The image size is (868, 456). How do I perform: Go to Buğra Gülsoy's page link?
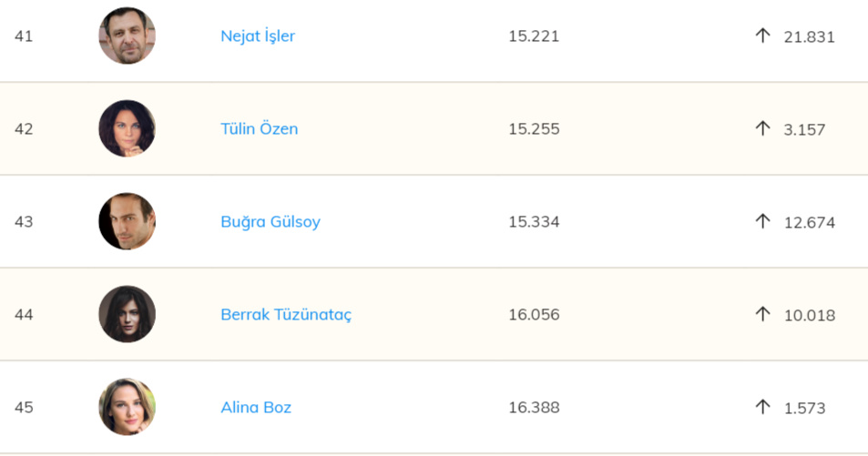click(x=271, y=222)
